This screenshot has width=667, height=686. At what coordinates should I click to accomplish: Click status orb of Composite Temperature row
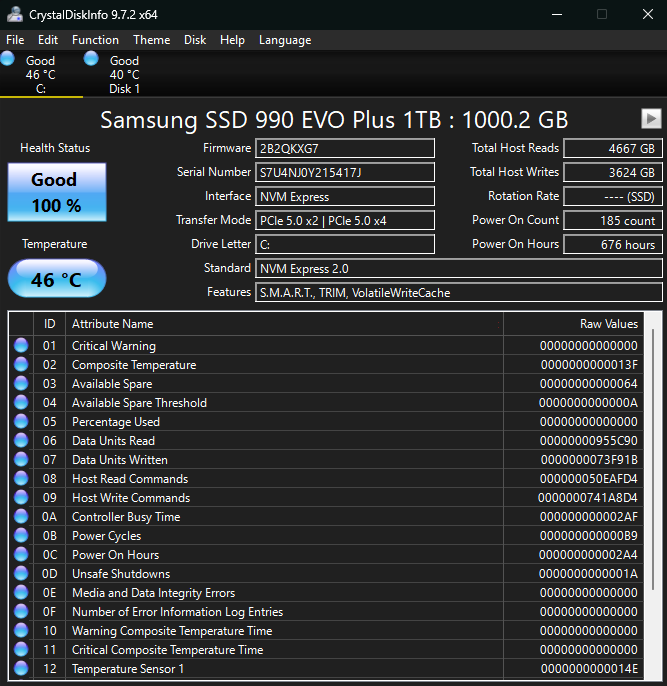pyautogui.click(x=21, y=364)
